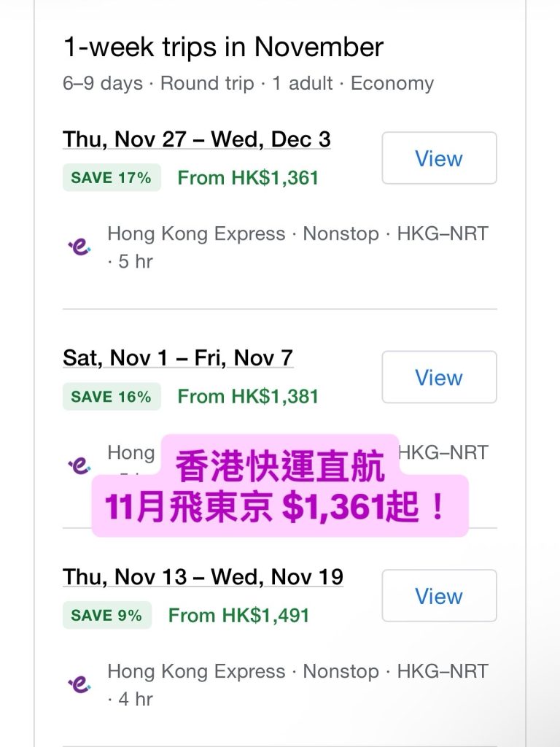This screenshot has width=560, height=747.
Task: Click the SAVE 9% badge
Action: (107, 616)
